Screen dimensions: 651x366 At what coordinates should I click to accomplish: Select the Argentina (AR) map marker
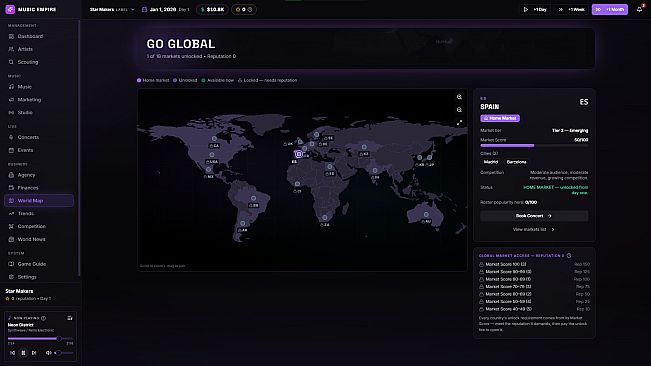(242, 224)
